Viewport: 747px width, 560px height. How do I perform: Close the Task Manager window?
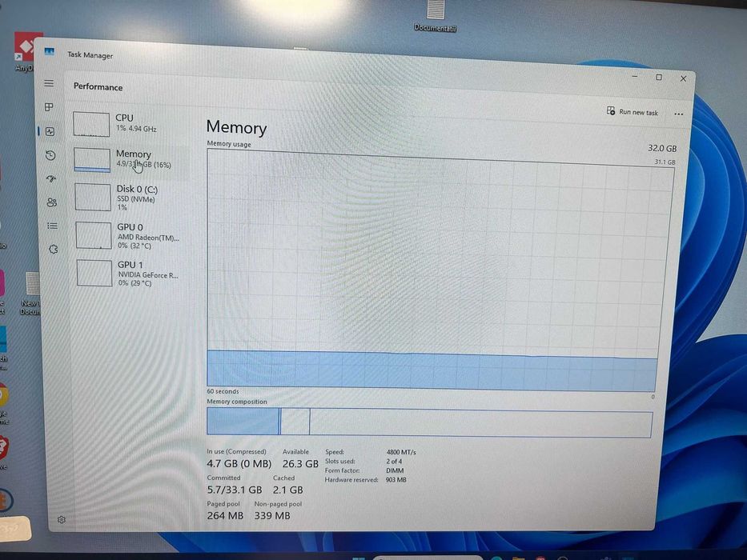point(683,78)
